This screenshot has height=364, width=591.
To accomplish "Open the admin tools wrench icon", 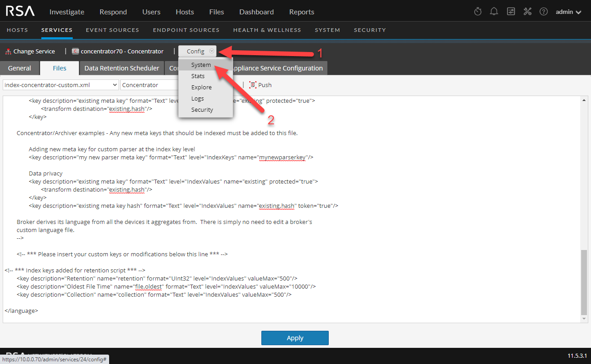I will pos(527,12).
